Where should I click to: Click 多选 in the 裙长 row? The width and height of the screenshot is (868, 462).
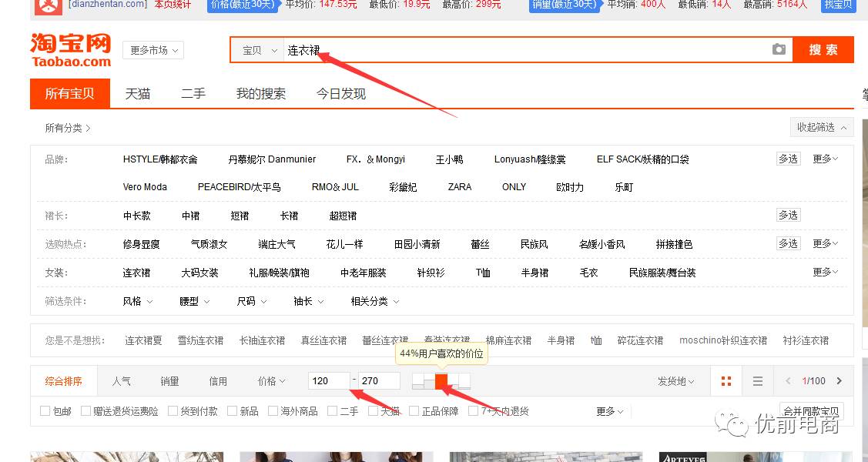point(789,215)
